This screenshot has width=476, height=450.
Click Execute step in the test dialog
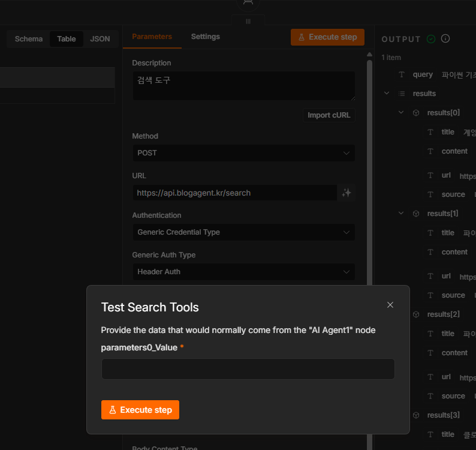[140, 410]
